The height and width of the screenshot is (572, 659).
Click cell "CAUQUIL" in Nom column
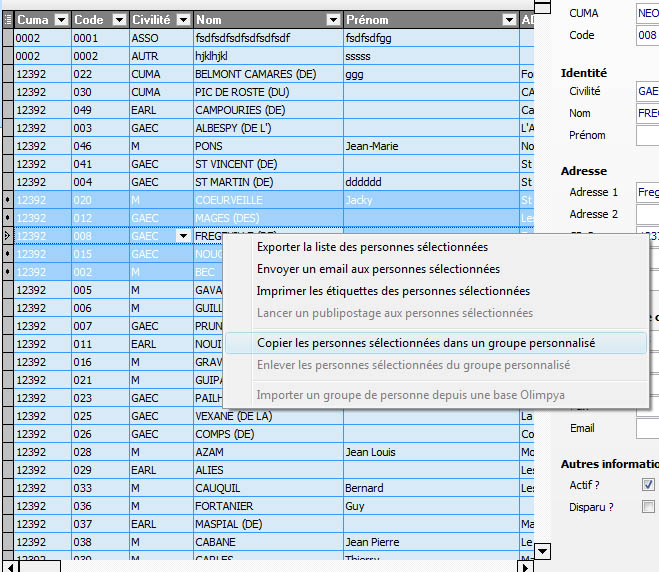point(268,488)
